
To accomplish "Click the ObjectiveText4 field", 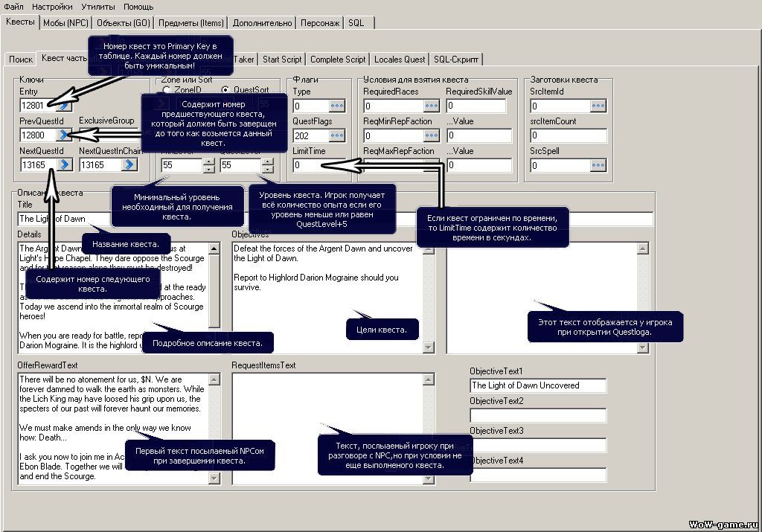I will (538, 475).
